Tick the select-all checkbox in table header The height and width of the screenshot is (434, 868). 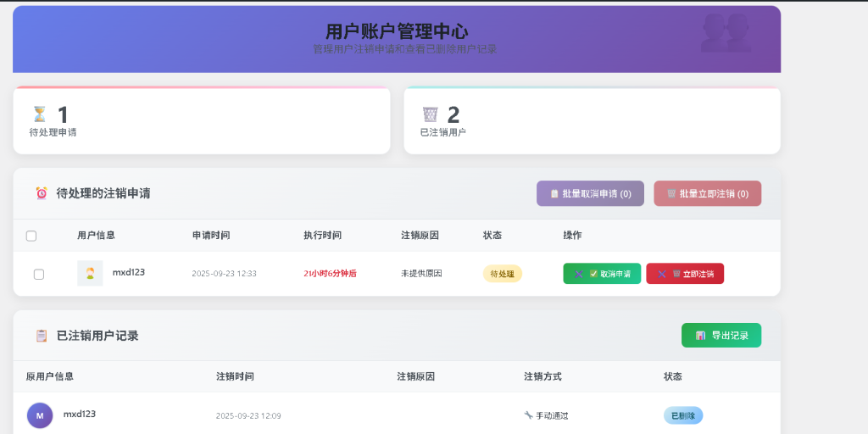pos(31,236)
